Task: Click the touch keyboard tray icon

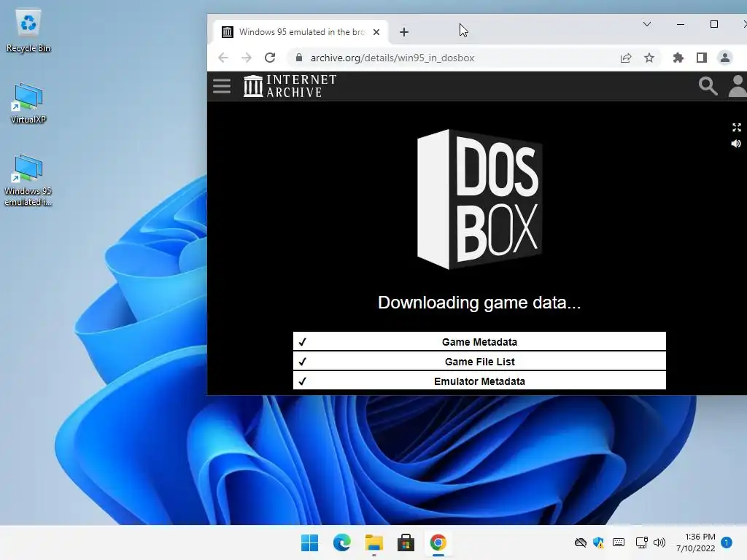Action: 619,542
